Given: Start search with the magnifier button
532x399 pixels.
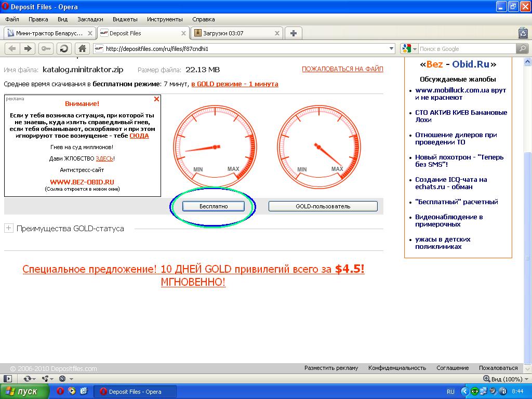Looking at the screenshot, I should pyautogui.click(x=522, y=49).
